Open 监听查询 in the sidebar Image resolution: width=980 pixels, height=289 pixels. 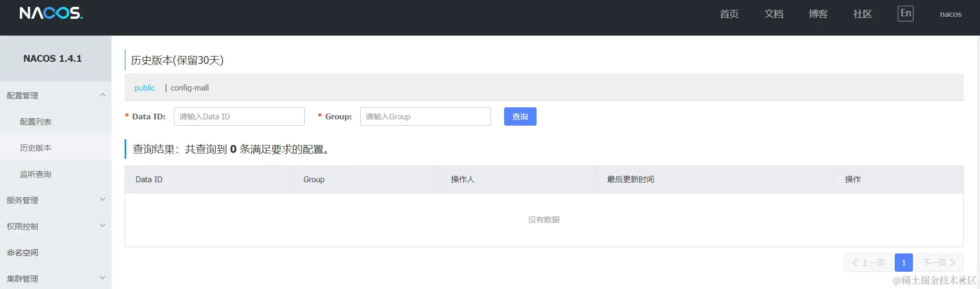click(x=55, y=174)
